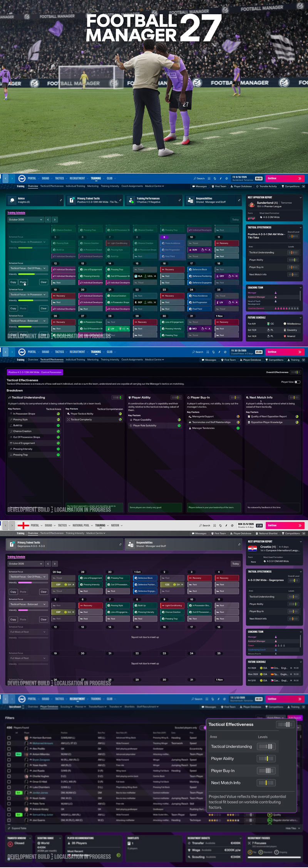Click the England flag icon beside Portal
The width and height of the screenshot is (308, 868).
click(x=23, y=525)
